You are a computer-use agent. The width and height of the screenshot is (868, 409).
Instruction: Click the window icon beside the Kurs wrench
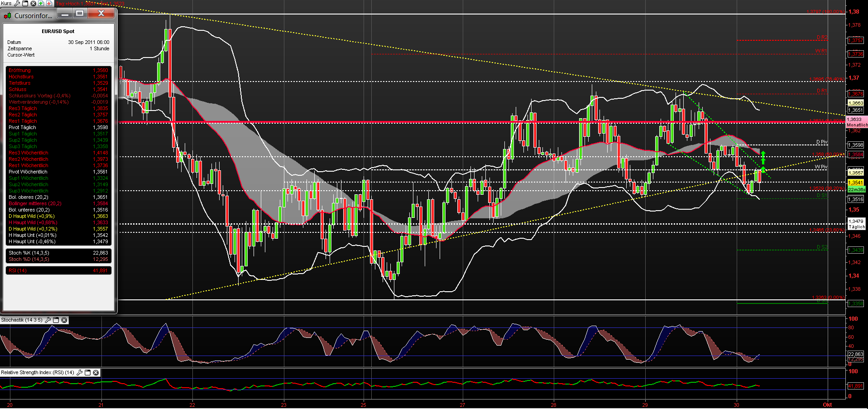(25, 3)
